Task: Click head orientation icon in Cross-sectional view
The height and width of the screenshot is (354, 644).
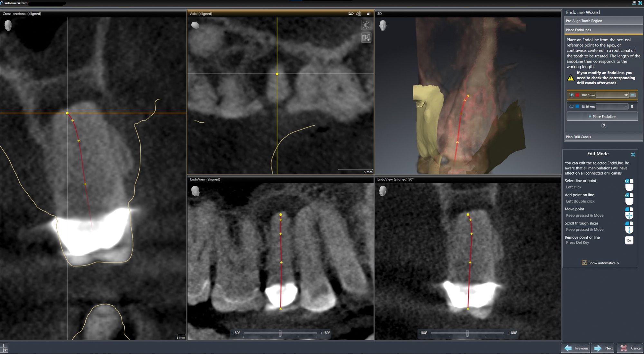Action: point(8,25)
